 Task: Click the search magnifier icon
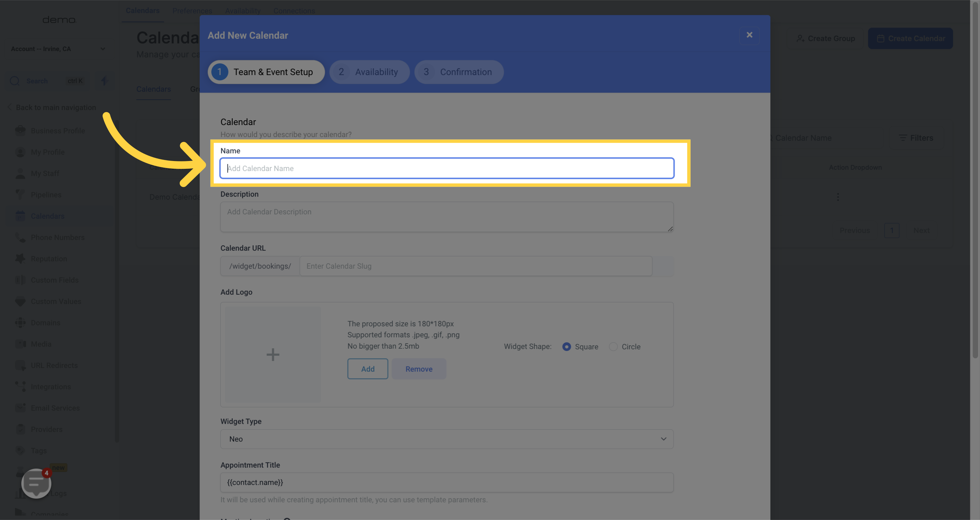[15, 81]
